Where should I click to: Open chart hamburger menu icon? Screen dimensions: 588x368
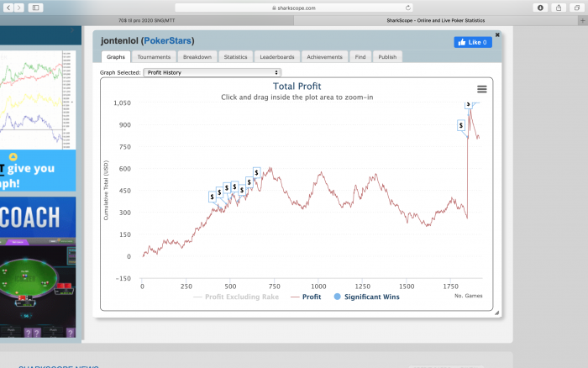482,89
